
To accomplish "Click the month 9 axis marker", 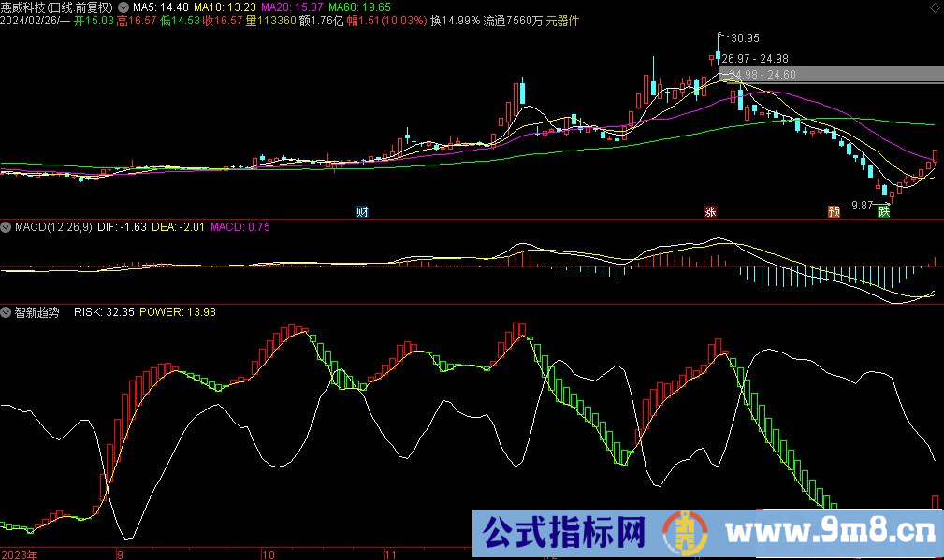I will (x=121, y=554).
